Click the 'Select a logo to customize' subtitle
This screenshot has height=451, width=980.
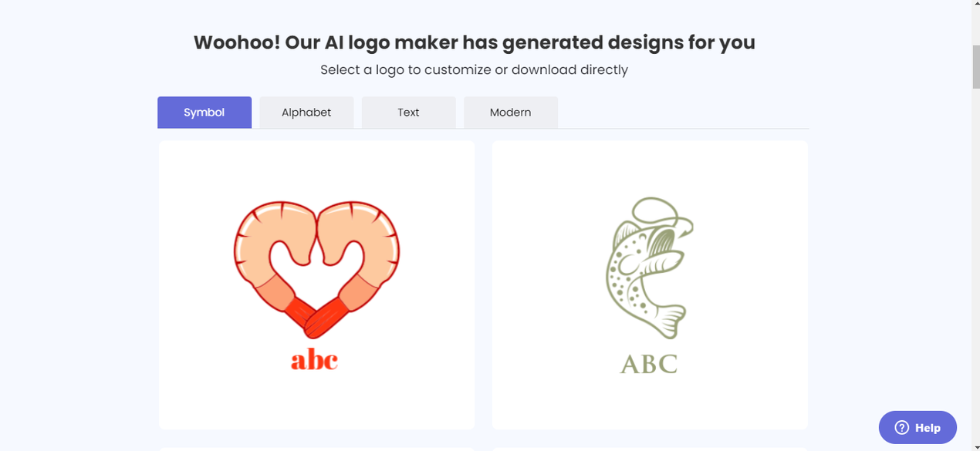tap(474, 70)
